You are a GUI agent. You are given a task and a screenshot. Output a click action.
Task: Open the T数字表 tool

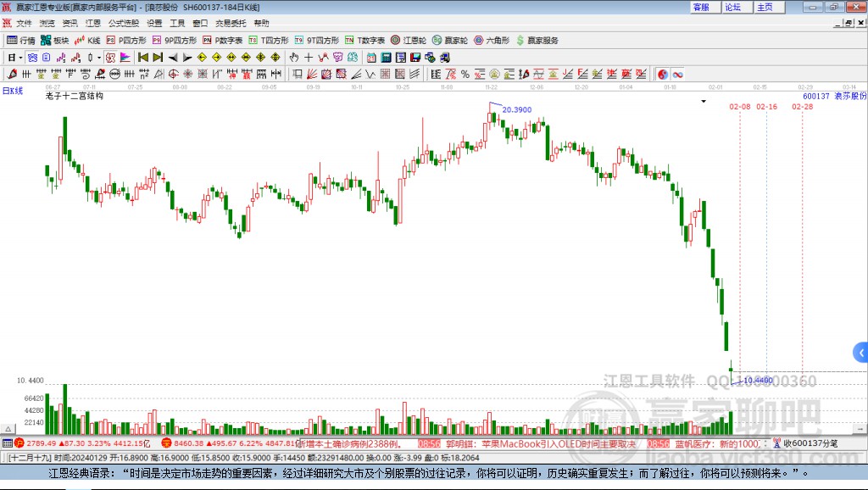(364, 41)
